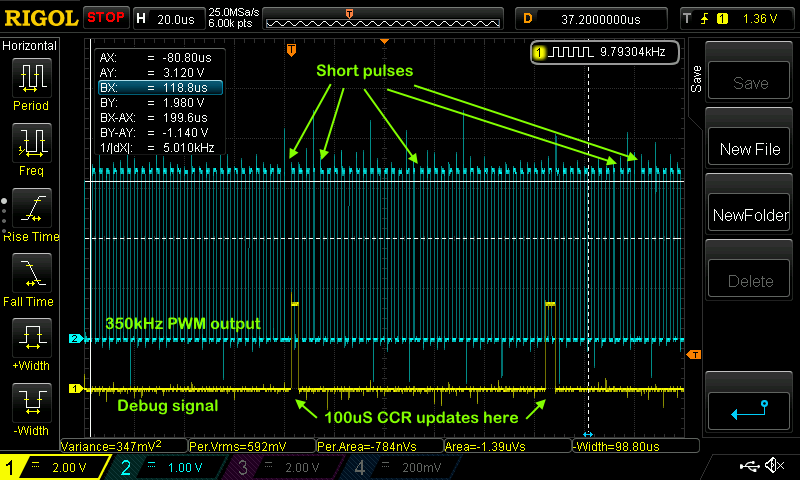Click the waveform memory overview bar
Viewport: 800px width, 480px height.
[383, 19]
